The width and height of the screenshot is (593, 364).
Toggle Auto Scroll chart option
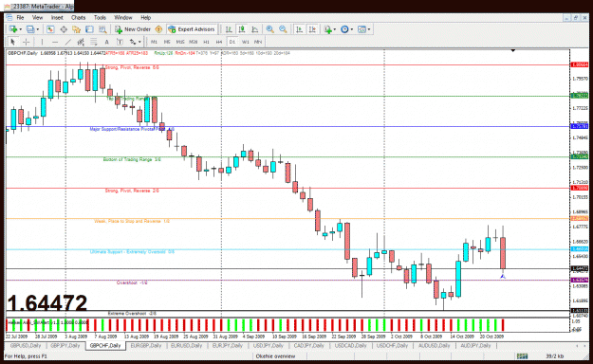coord(299,29)
